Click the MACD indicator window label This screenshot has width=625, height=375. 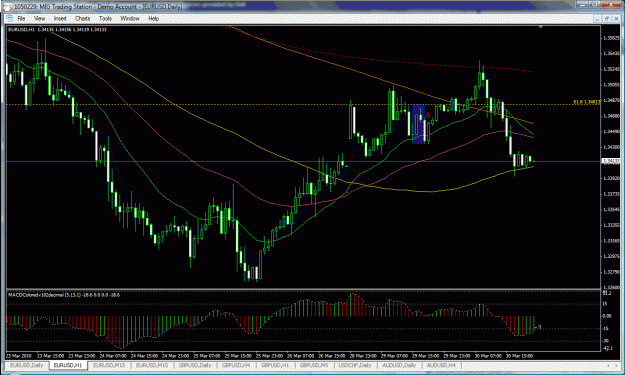(x=64, y=295)
